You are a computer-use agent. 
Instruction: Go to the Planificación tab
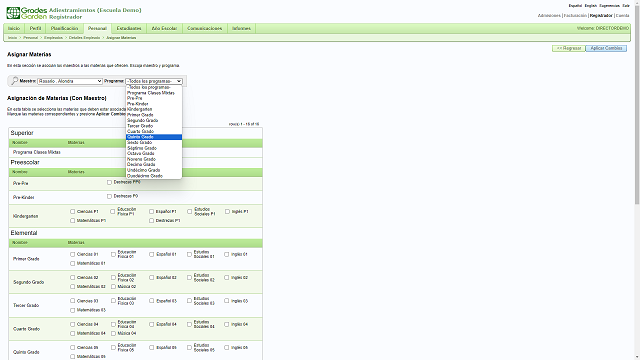64,28
